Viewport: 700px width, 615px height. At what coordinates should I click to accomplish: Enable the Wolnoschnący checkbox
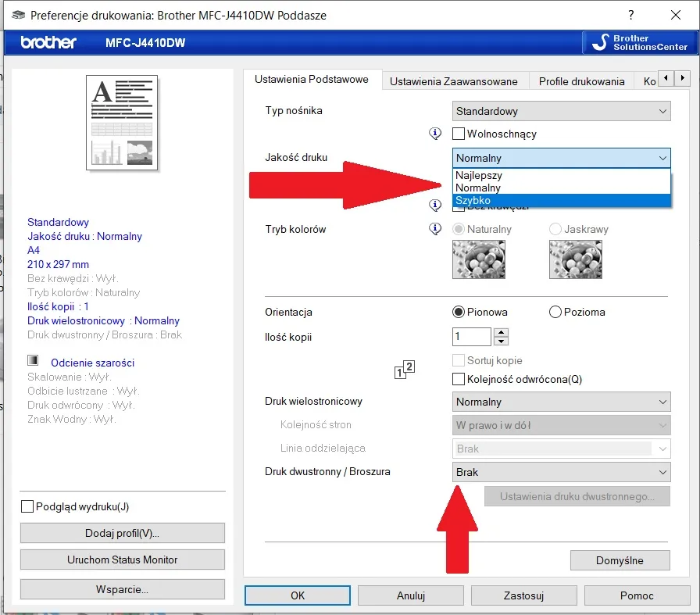[x=459, y=134]
